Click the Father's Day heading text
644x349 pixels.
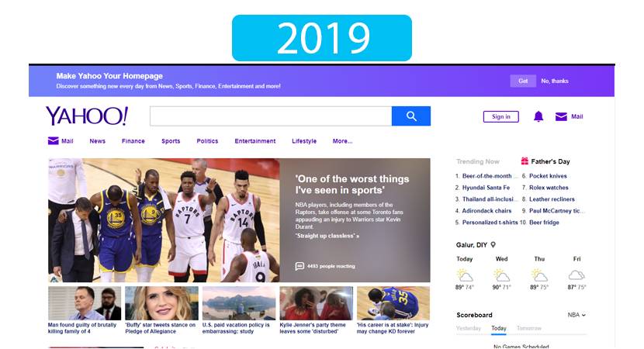click(550, 161)
